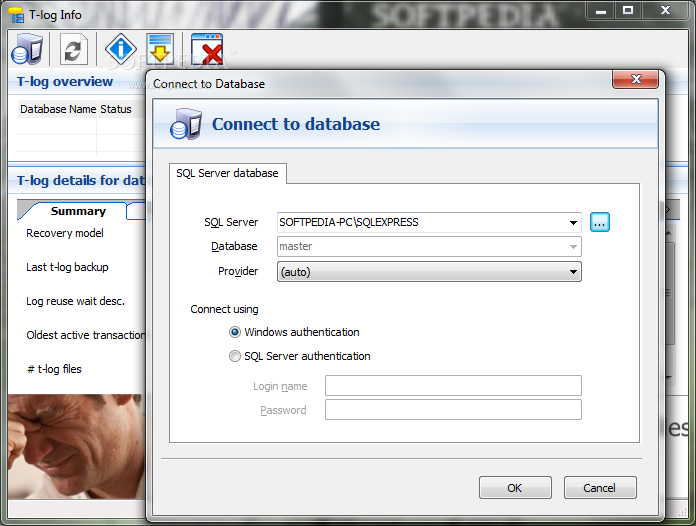Click the frustrated man thumbnail image
Viewport: 696px width, 526px height.
(76, 446)
